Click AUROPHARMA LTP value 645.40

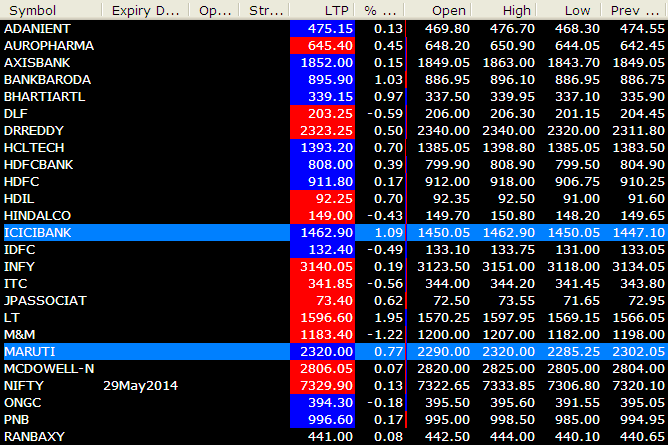(322, 46)
